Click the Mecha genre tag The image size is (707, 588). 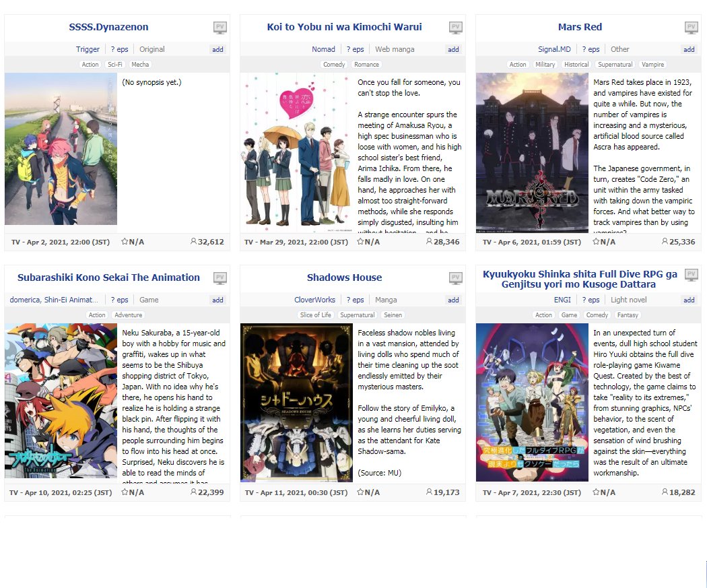click(x=140, y=65)
